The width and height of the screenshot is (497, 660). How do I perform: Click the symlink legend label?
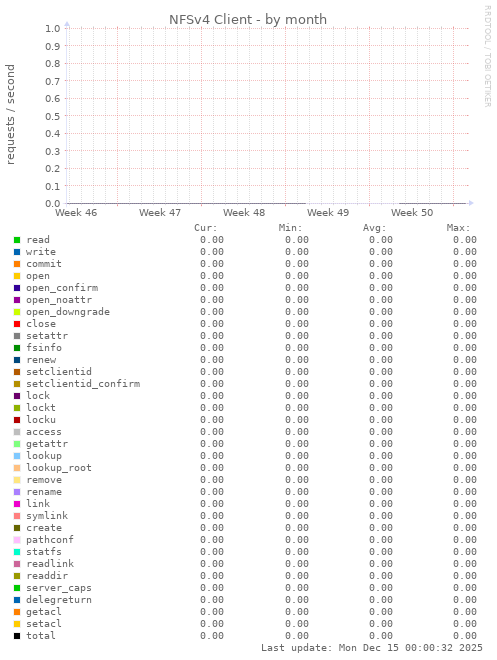click(x=47, y=516)
